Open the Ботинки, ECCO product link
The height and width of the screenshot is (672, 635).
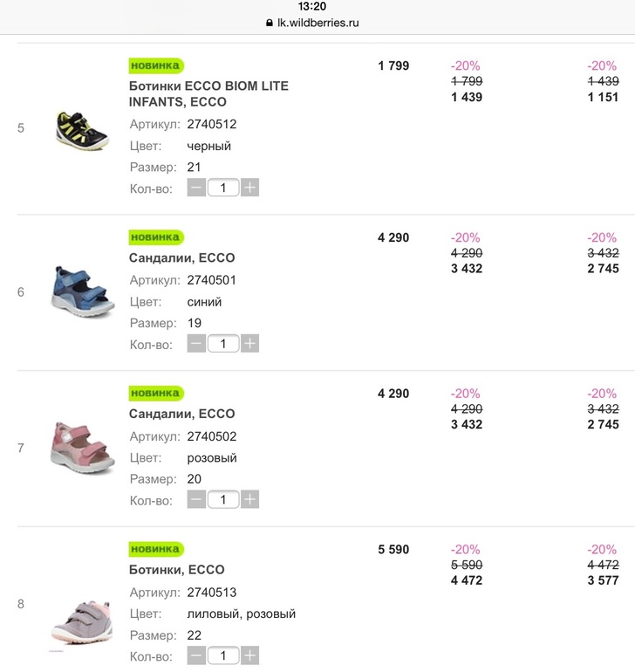pyautogui.click(x=176, y=570)
